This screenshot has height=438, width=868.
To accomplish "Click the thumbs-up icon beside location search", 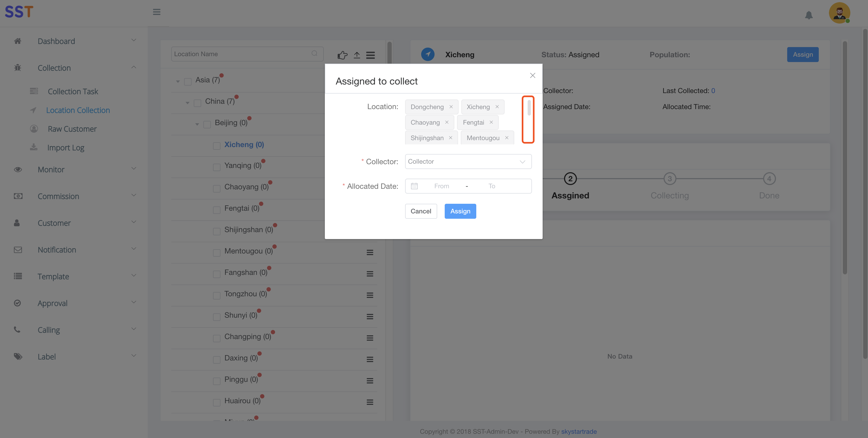I will (x=342, y=55).
